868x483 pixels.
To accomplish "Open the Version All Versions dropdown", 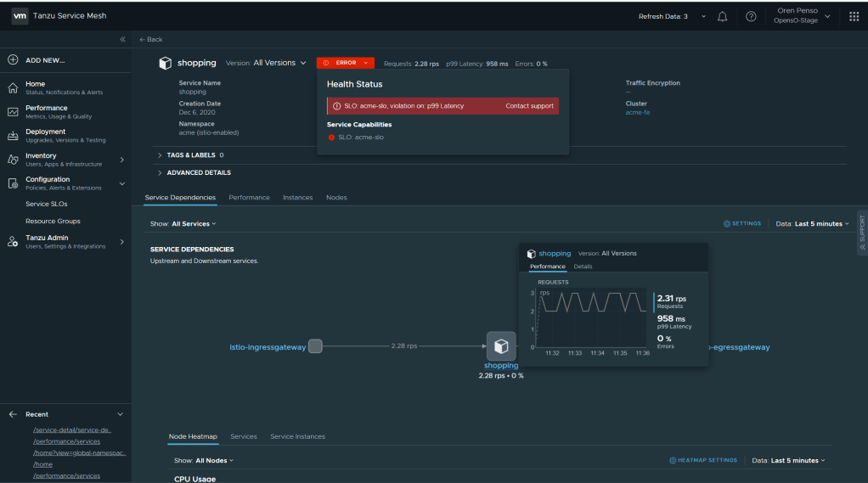I will (x=279, y=63).
